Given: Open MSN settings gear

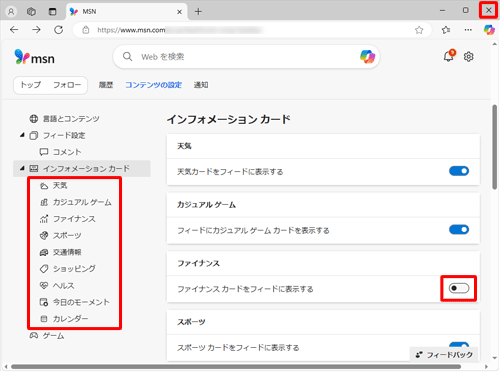Looking at the screenshot, I should [468, 57].
